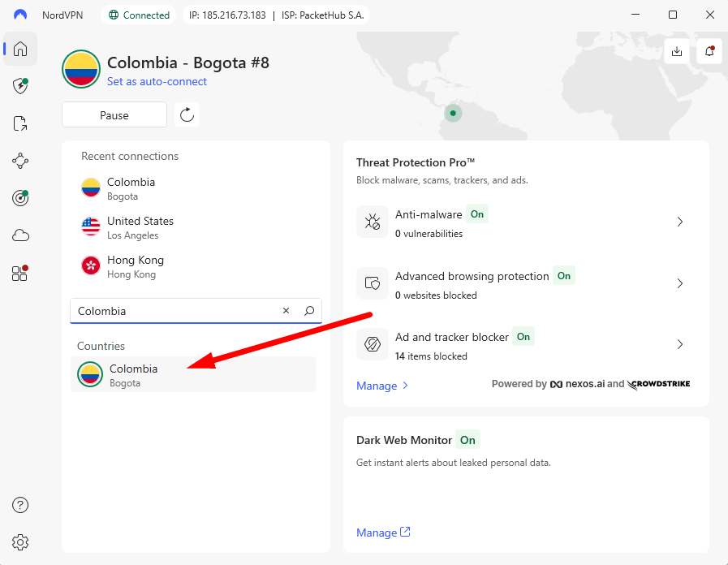728x565 pixels.
Task: Expand Advanced browsing protection details
Action: pos(680,283)
